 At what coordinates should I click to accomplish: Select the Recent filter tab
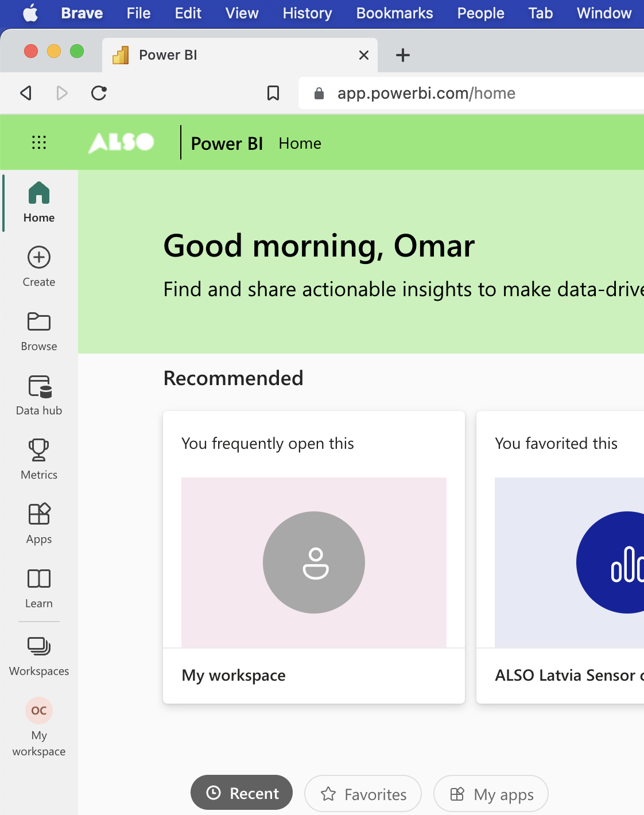(242, 793)
